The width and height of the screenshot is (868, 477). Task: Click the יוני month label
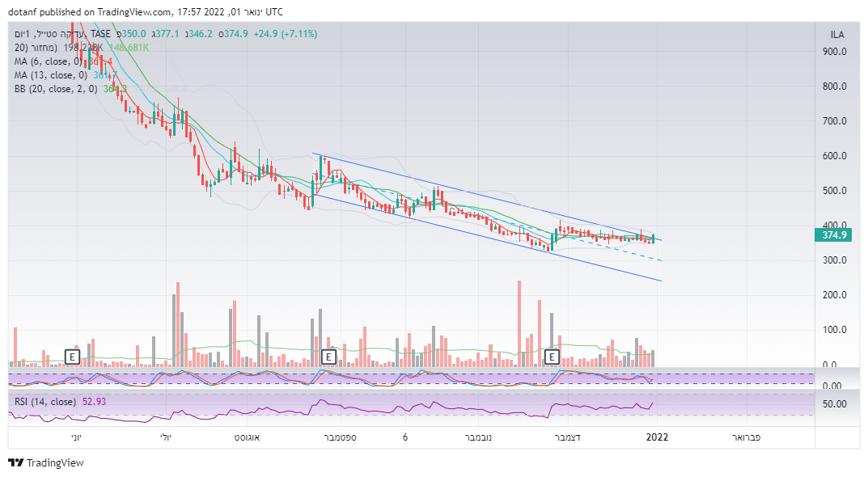(76, 437)
